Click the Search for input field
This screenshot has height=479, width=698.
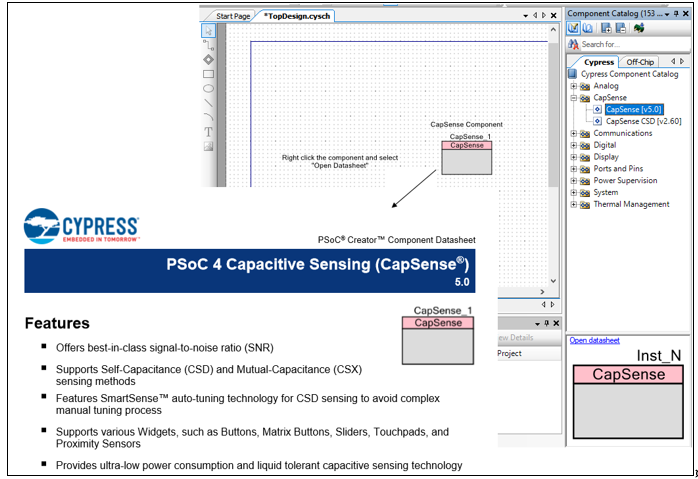tap(634, 44)
